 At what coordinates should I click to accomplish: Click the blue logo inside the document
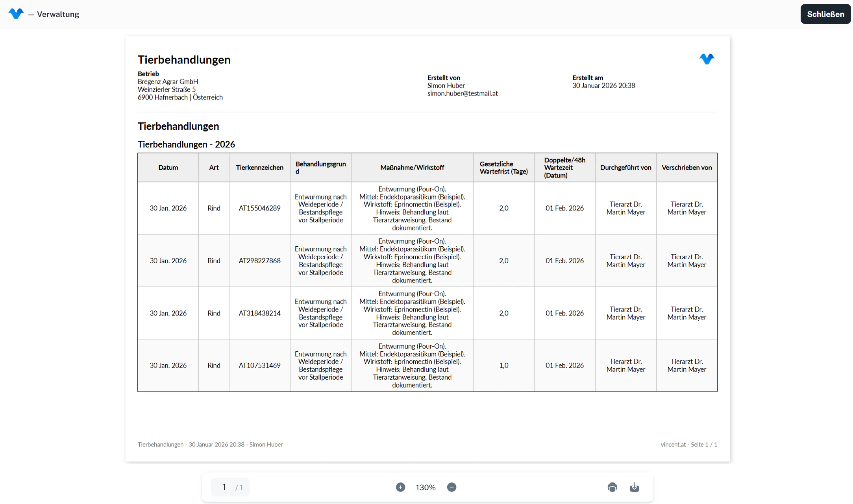[x=707, y=59]
